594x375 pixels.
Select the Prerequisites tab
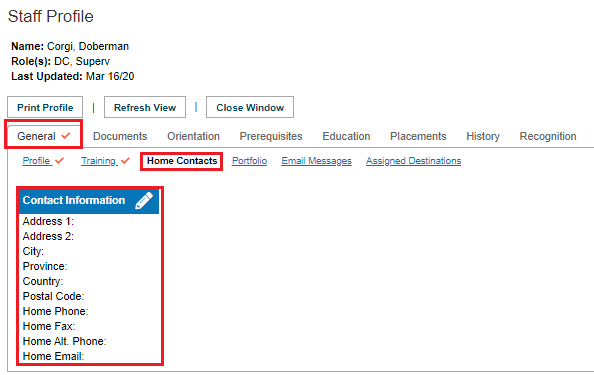point(271,136)
